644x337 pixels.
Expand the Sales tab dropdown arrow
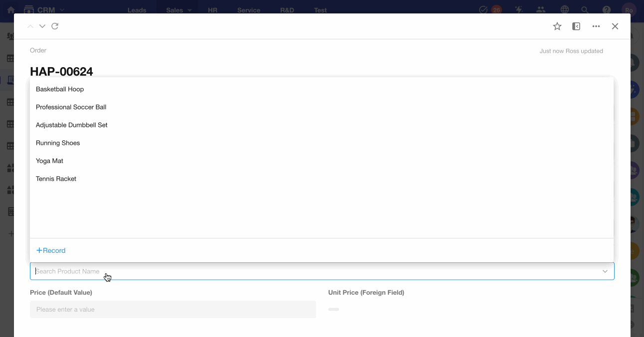pos(189,10)
